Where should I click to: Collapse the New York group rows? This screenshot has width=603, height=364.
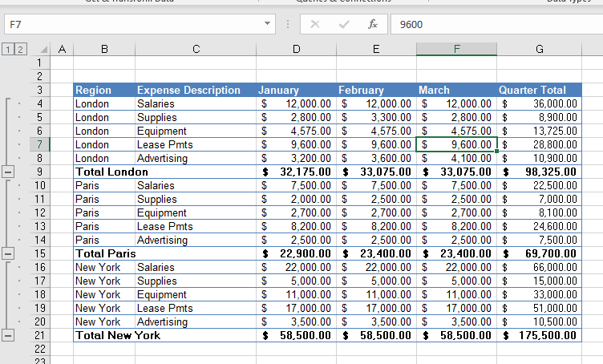click(8, 335)
